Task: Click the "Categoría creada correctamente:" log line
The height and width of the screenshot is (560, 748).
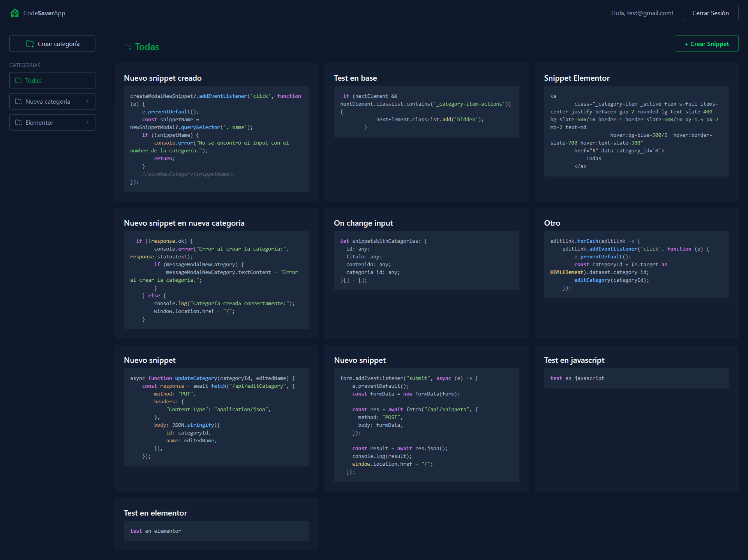Action: [x=224, y=304]
